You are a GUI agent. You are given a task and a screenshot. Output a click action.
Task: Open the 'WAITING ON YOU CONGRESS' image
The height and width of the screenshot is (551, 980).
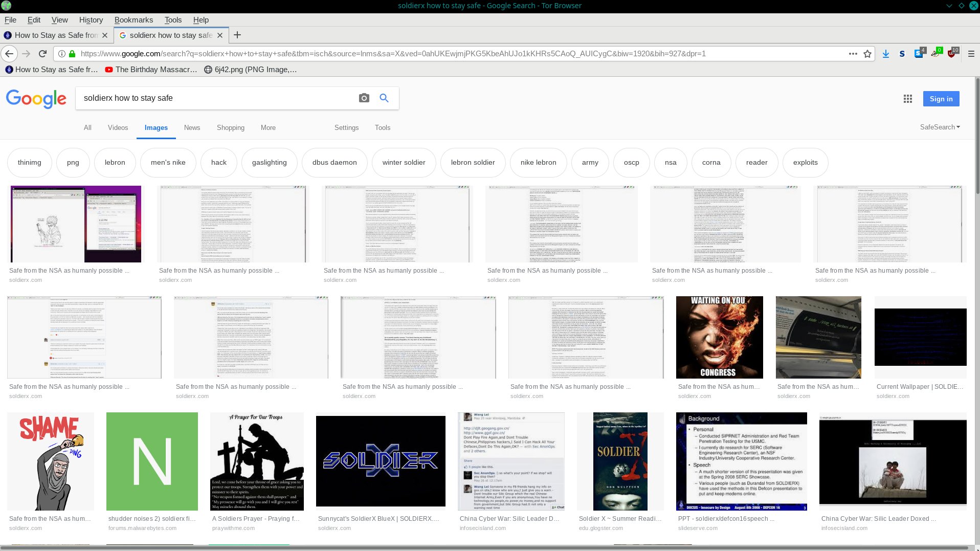coord(719,337)
